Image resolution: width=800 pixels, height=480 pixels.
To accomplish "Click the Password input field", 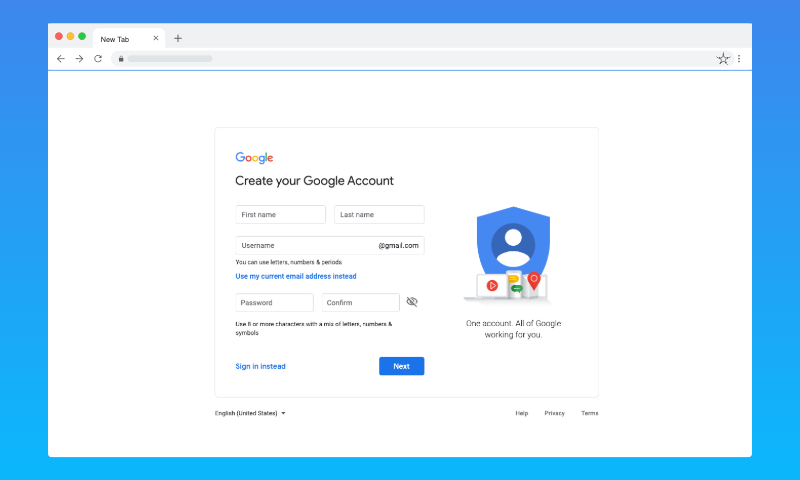I will (274, 302).
